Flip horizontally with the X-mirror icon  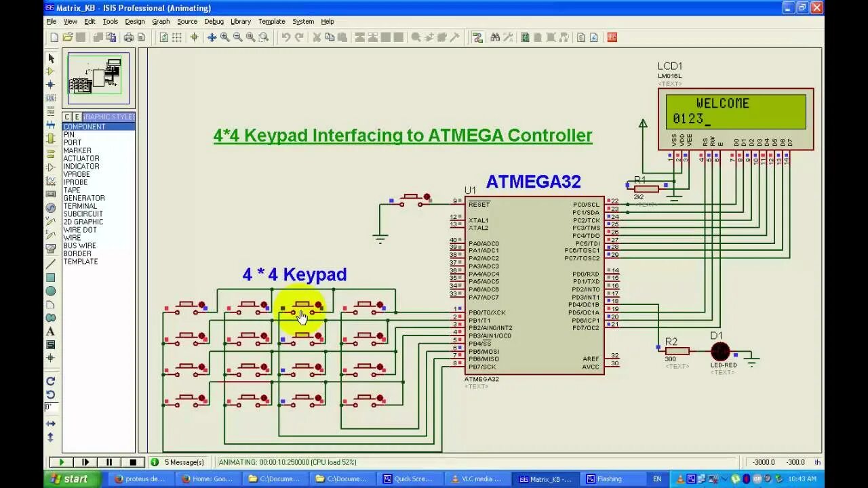point(51,423)
